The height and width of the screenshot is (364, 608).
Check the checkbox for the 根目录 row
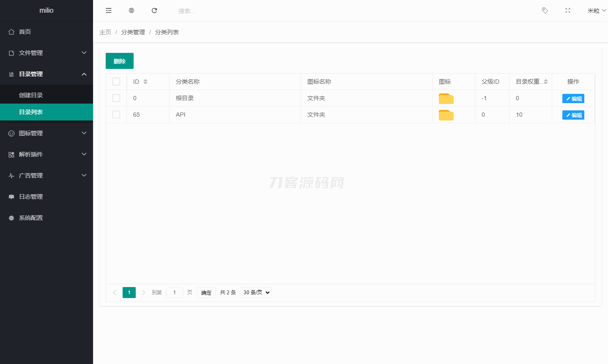pyautogui.click(x=116, y=98)
